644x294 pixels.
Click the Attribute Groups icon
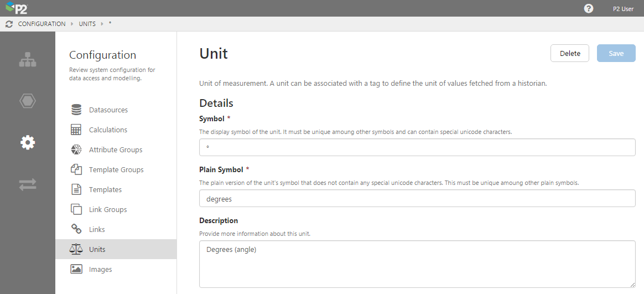tap(76, 150)
